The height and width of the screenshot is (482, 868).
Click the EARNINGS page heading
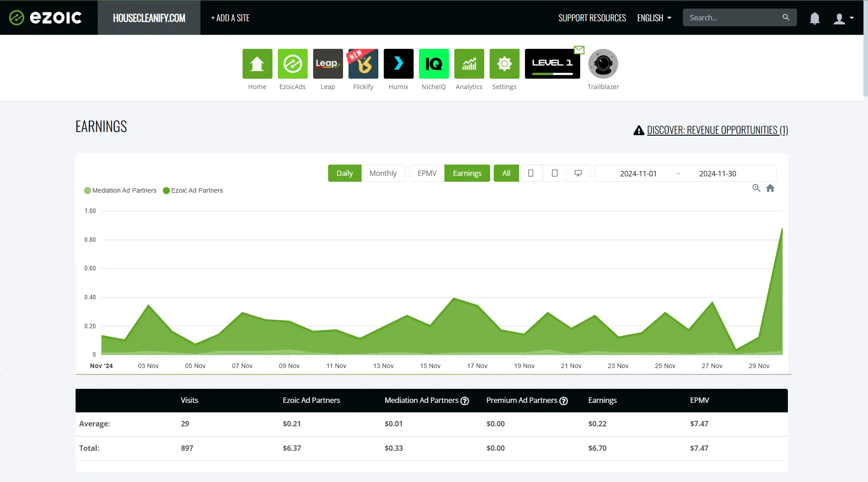(101, 127)
